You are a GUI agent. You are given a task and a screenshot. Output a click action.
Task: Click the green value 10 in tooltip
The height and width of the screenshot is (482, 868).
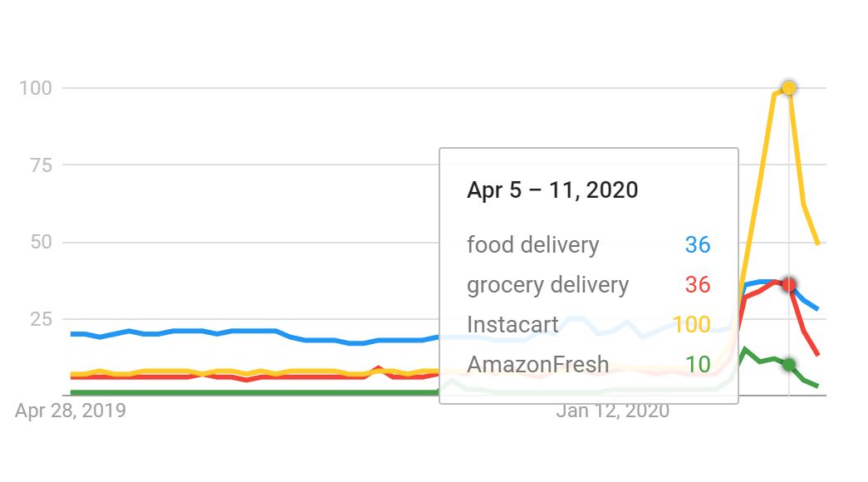click(x=698, y=364)
